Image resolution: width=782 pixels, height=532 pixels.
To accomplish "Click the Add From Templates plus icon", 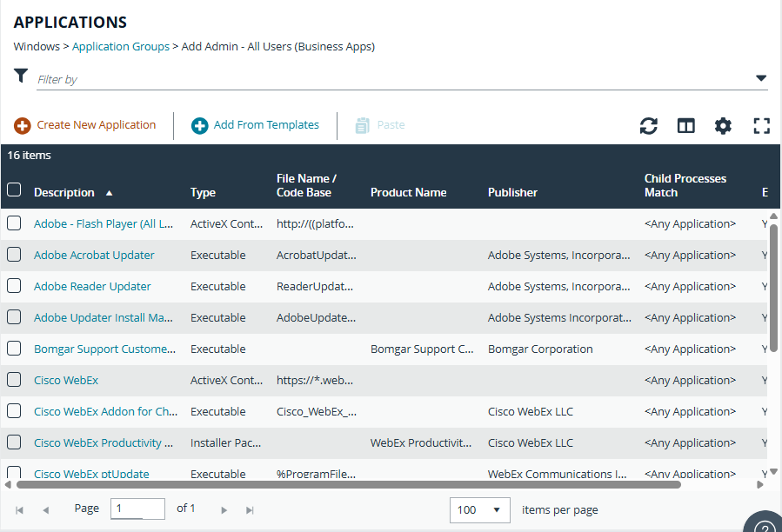I will point(199,124).
